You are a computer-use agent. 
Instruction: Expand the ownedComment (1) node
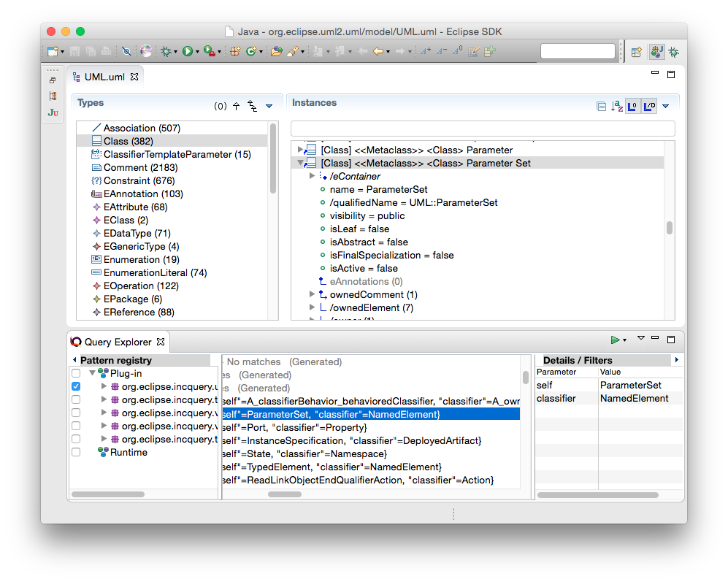click(312, 294)
